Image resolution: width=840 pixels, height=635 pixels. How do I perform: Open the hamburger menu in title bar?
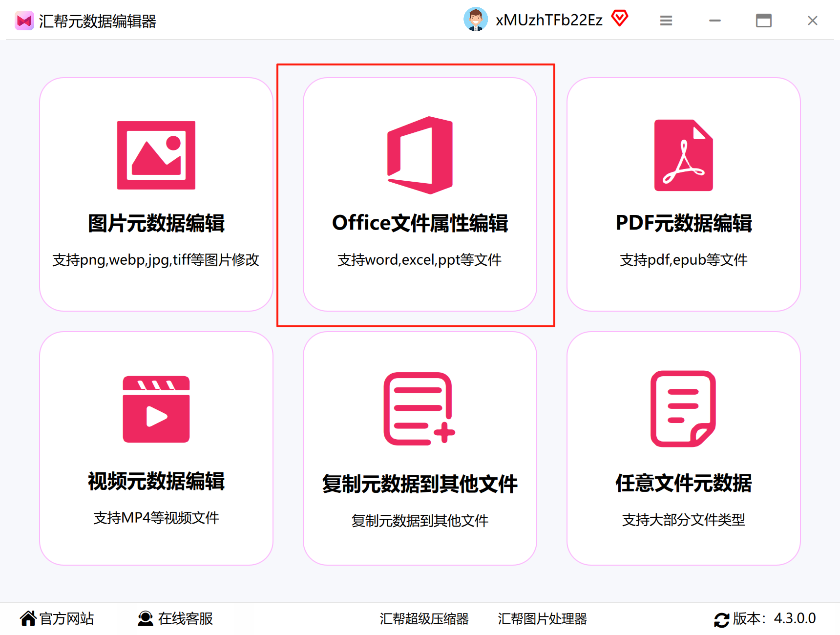666,21
